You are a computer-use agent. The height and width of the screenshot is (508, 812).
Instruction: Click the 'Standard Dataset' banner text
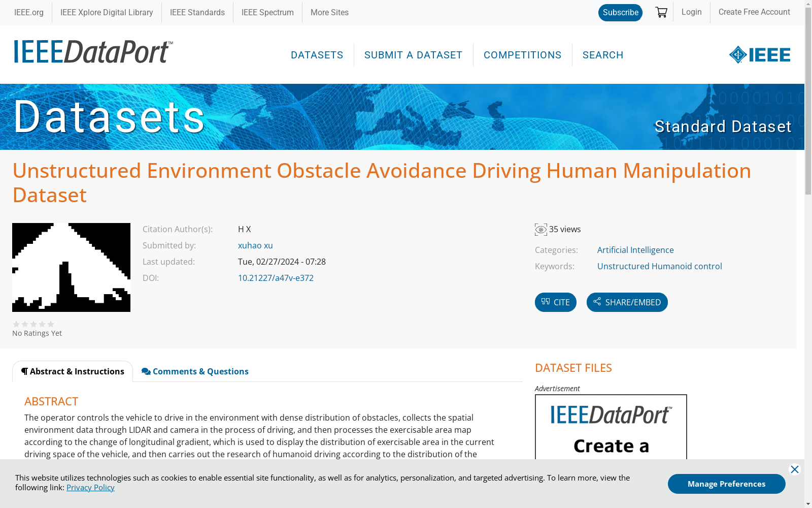[723, 126]
